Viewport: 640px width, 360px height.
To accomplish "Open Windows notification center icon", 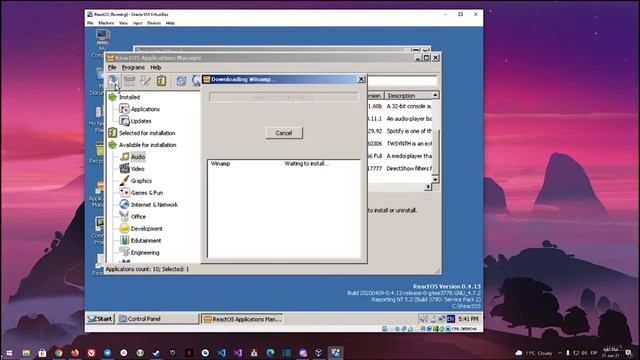I will (x=629, y=353).
